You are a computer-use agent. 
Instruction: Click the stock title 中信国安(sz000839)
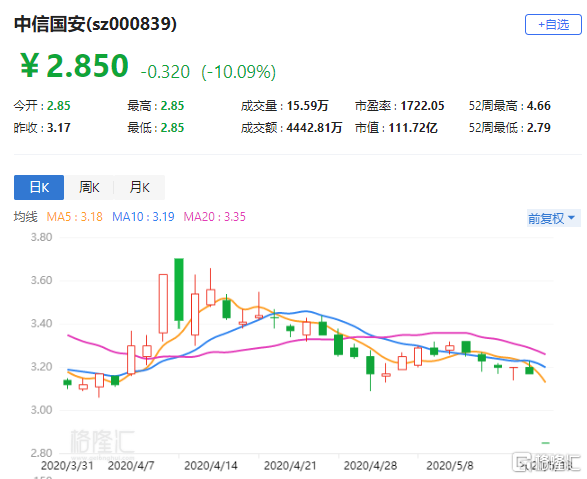point(95,24)
